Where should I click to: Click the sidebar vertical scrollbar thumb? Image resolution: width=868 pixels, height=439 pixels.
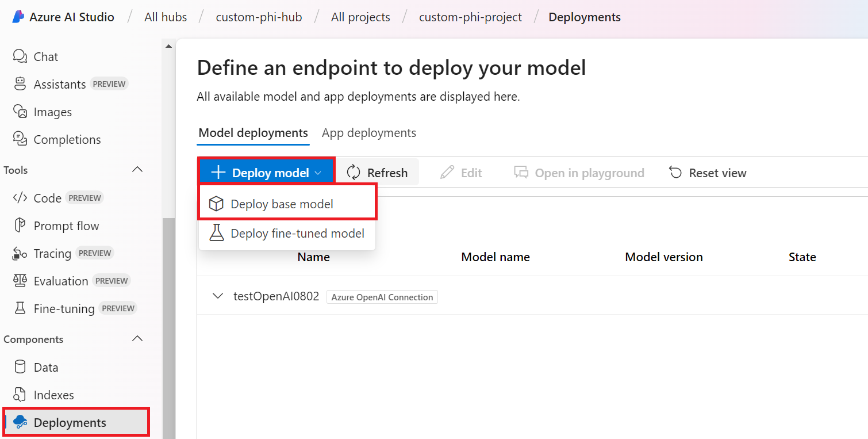(x=168, y=328)
